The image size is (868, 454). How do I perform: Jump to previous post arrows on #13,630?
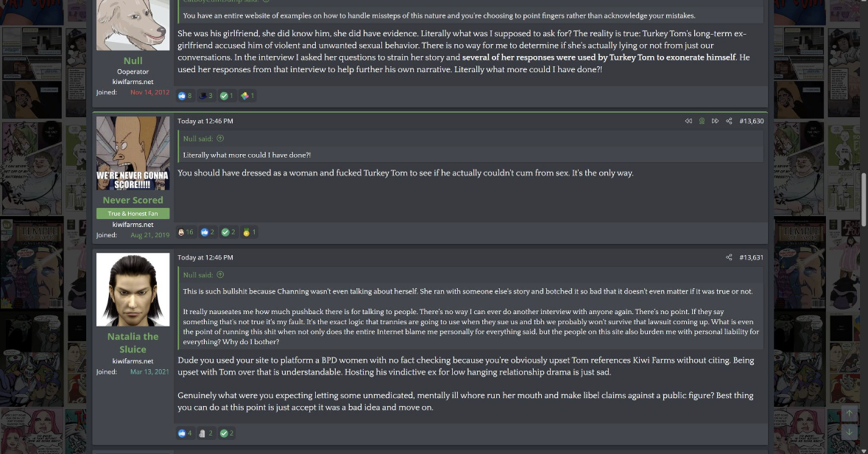point(688,121)
